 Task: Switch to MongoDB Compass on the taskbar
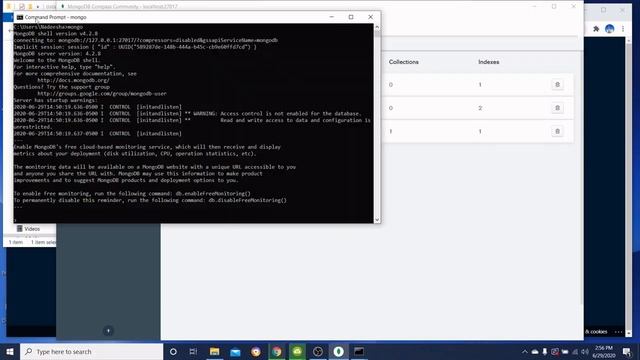(x=338, y=351)
